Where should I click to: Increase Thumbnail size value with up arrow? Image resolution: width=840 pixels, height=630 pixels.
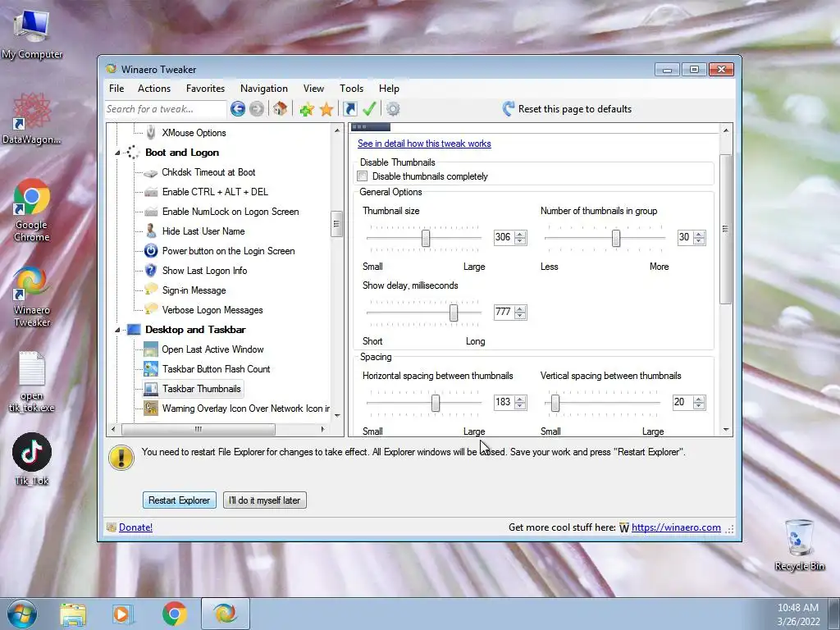click(520, 234)
